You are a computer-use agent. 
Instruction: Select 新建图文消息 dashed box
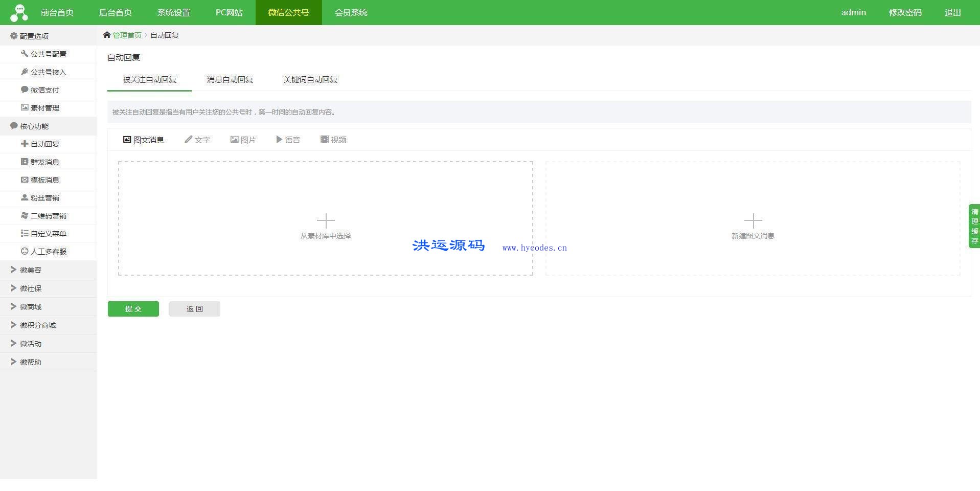tap(753, 218)
